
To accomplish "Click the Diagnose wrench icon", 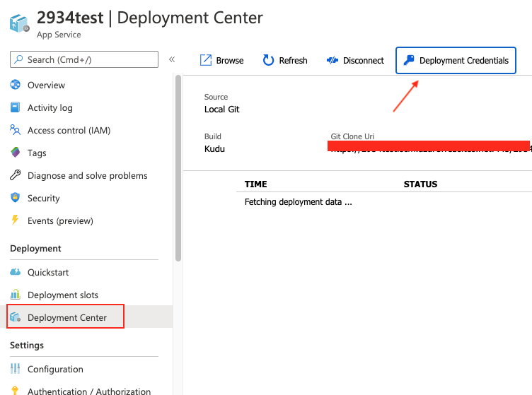I will [16, 175].
